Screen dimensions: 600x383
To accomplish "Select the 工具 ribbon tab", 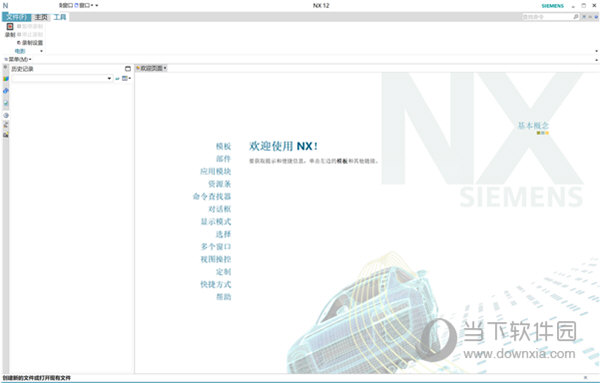I will pos(60,17).
